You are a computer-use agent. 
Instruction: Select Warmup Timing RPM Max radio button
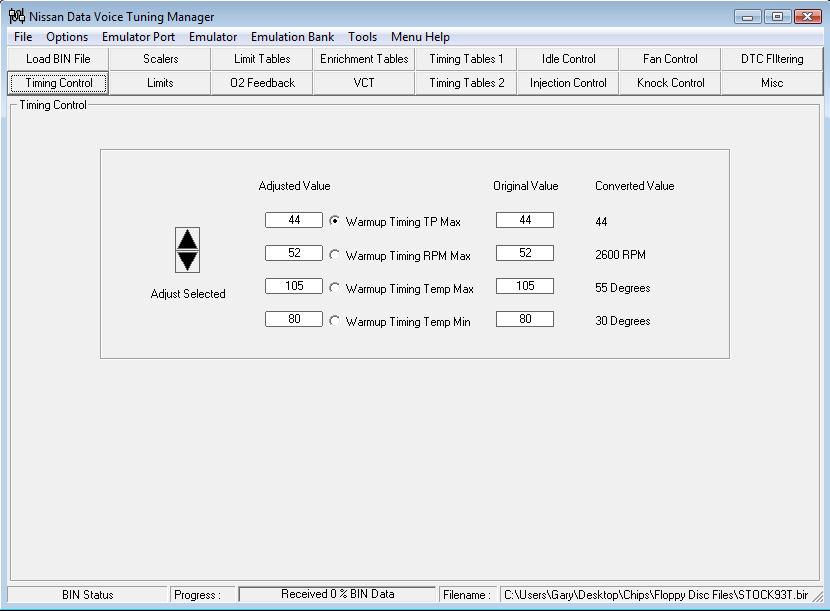coord(334,255)
